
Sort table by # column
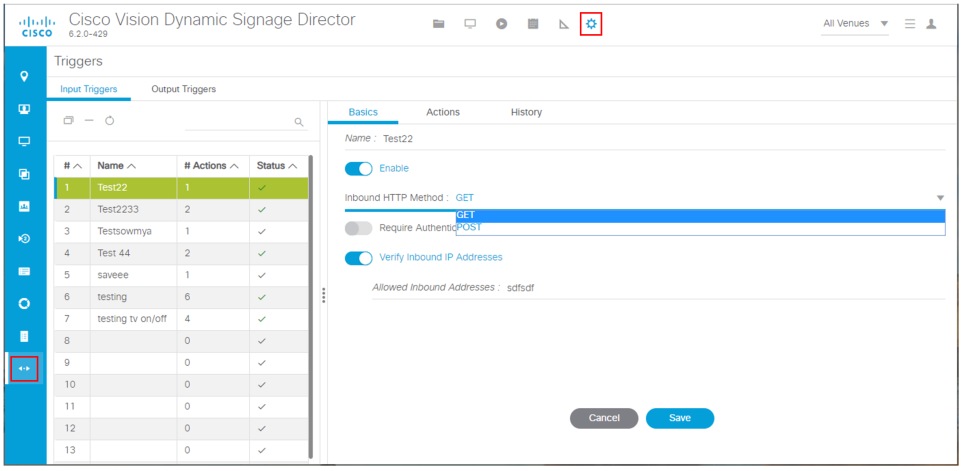[x=73, y=166]
